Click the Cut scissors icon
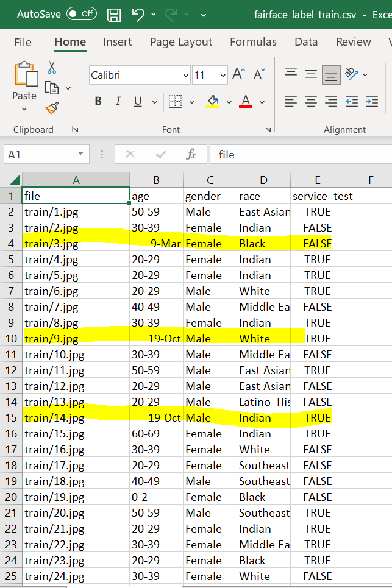Screen dimensions: 392x588 (x=52, y=68)
